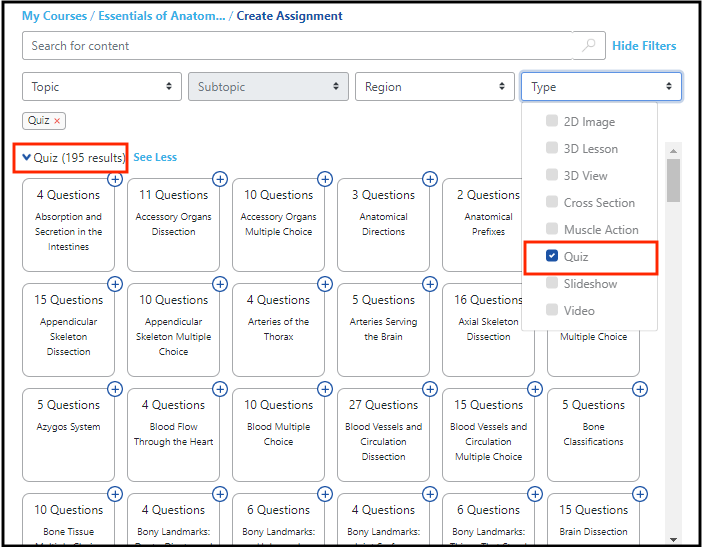
Task: Add the Absorption and Secretion in the Intestines quiz
Action: point(115,179)
